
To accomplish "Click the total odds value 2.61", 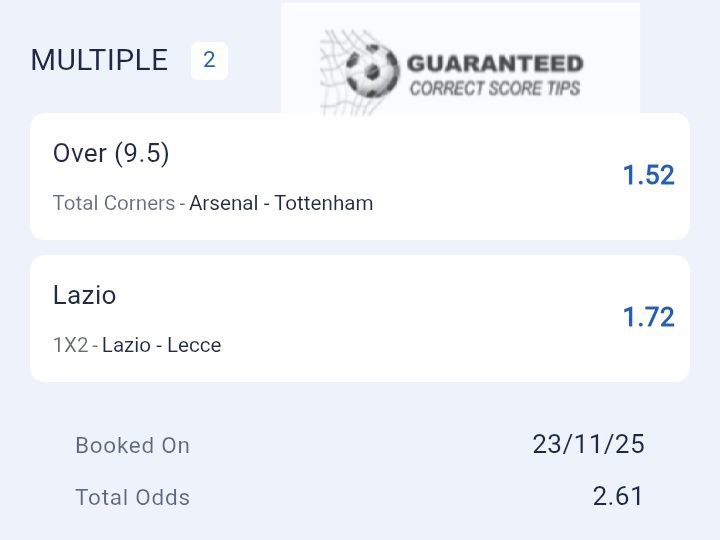I will (x=617, y=496).
